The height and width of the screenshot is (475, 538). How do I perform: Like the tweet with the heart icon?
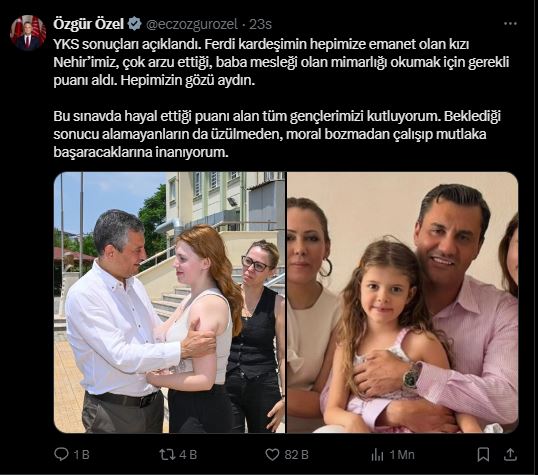click(x=272, y=455)
